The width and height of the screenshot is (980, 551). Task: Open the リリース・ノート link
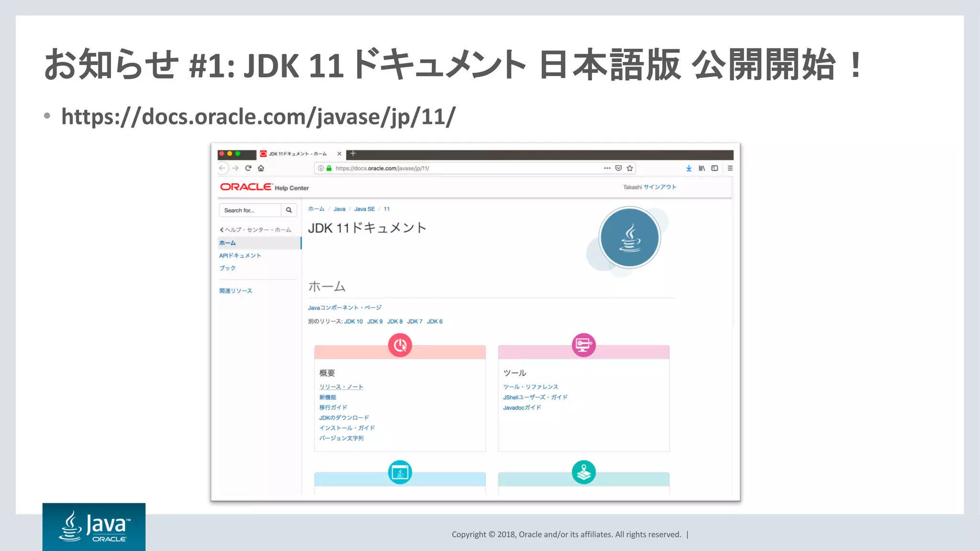(341, 386)
